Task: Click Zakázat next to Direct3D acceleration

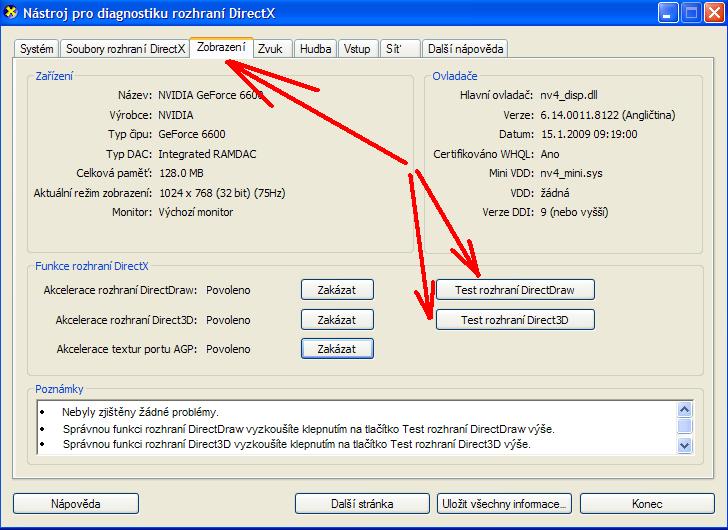Action: (337, 320)
